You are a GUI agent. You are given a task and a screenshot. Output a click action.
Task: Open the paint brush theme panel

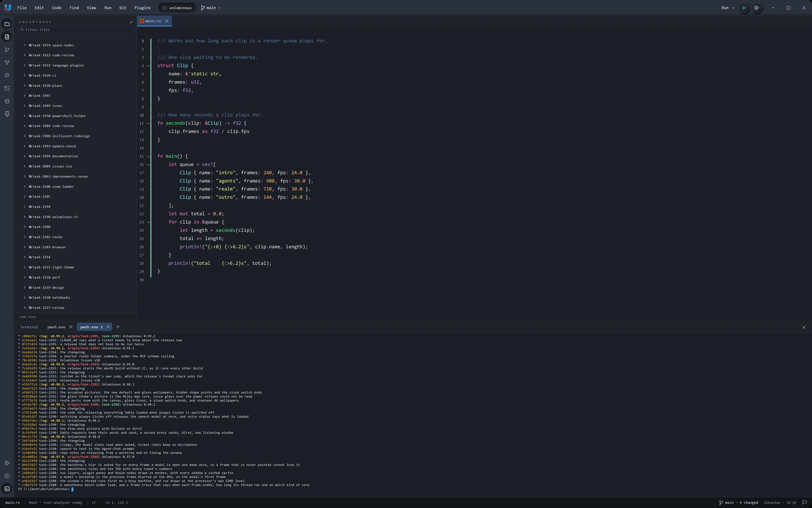click(7, 114)
